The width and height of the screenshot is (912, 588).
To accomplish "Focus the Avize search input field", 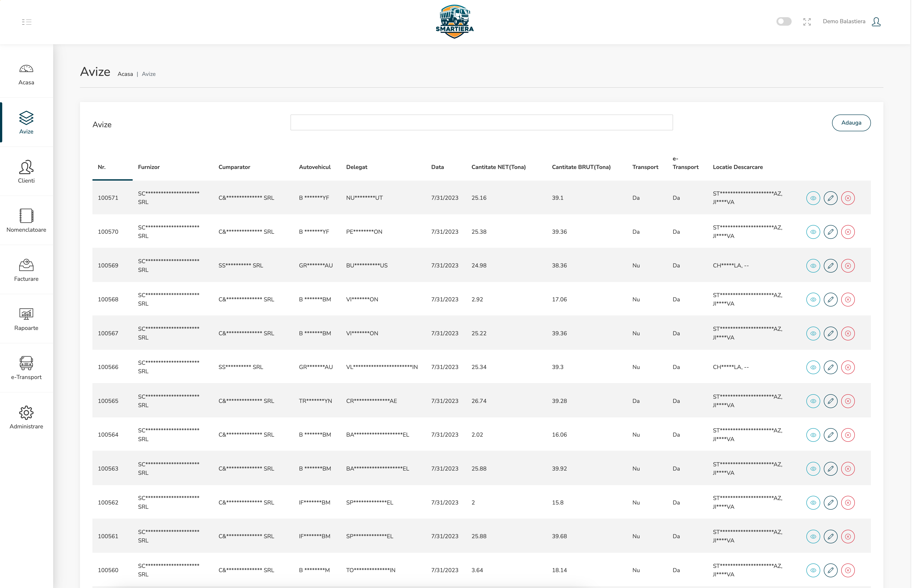I will coord(481,123).
